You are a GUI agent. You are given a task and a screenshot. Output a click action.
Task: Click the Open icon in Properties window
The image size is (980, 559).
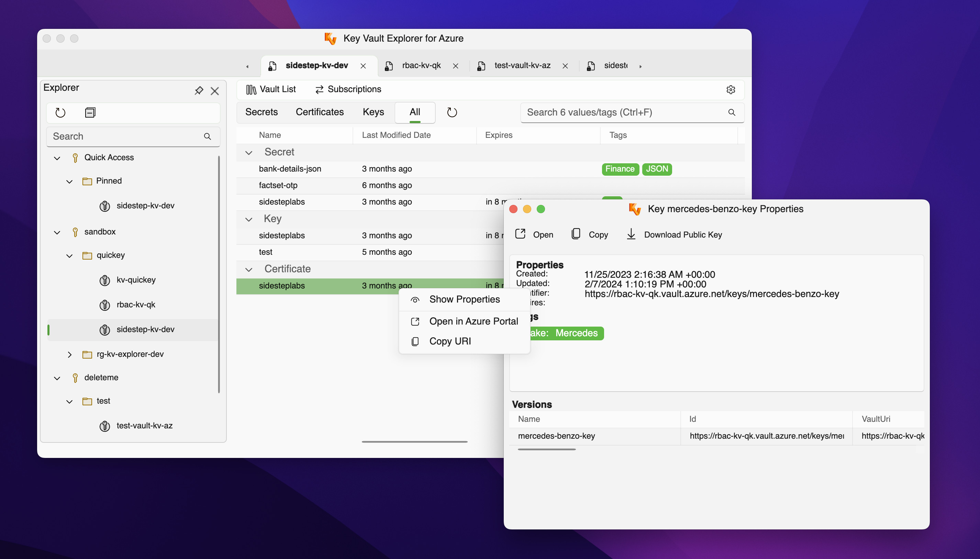tap(520, 234)
